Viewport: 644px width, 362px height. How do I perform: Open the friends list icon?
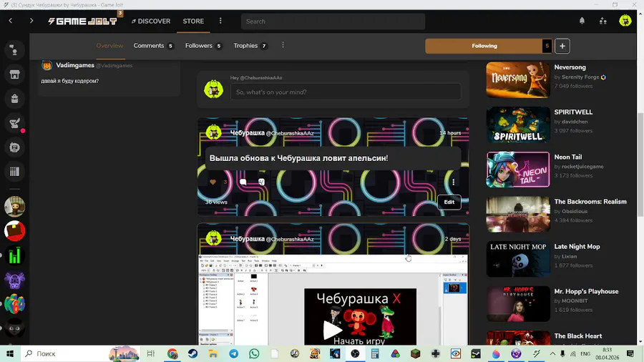[x=603, y=21]
